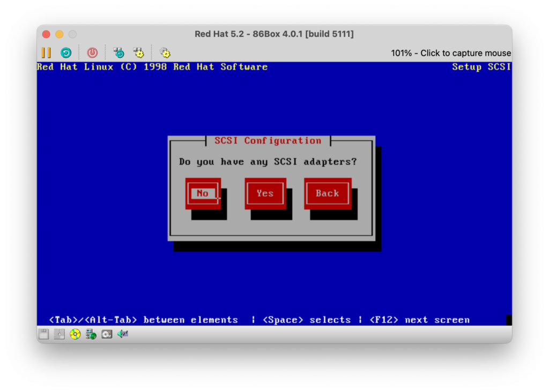
Task: Click the CD-ROM disc status icon
Action: click(75, 334)
